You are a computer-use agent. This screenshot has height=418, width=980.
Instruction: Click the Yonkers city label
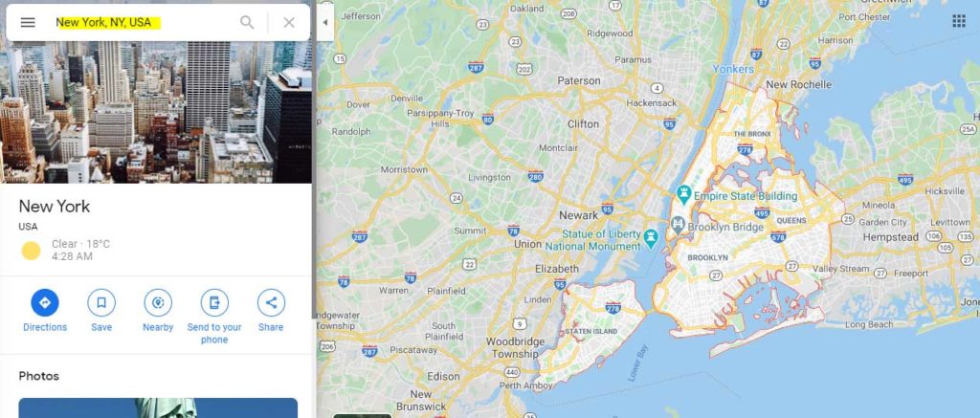[733, 69]
